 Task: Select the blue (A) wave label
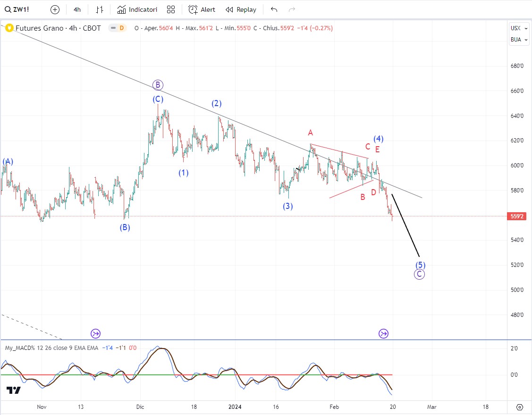click(x=8, y=161)
